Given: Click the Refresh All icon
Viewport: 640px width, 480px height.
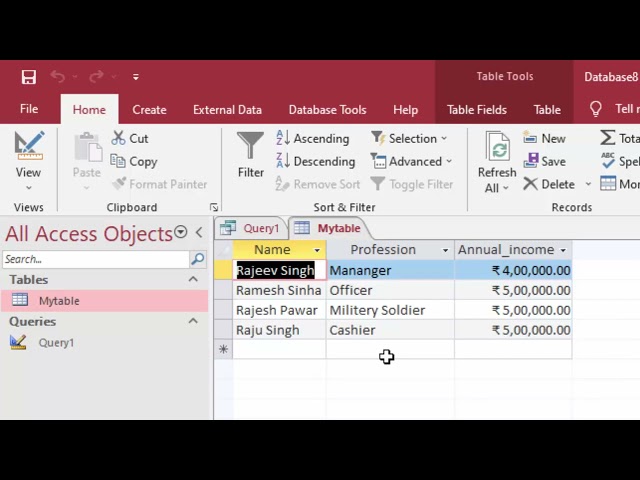Looking at the screenshot, I should [x=498, y=146].
